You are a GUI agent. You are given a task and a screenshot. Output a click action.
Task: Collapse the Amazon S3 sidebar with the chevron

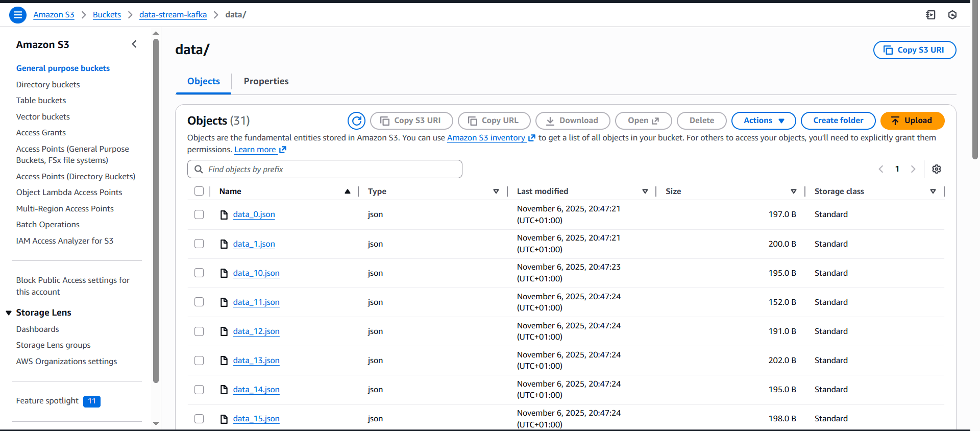[134, 44]
